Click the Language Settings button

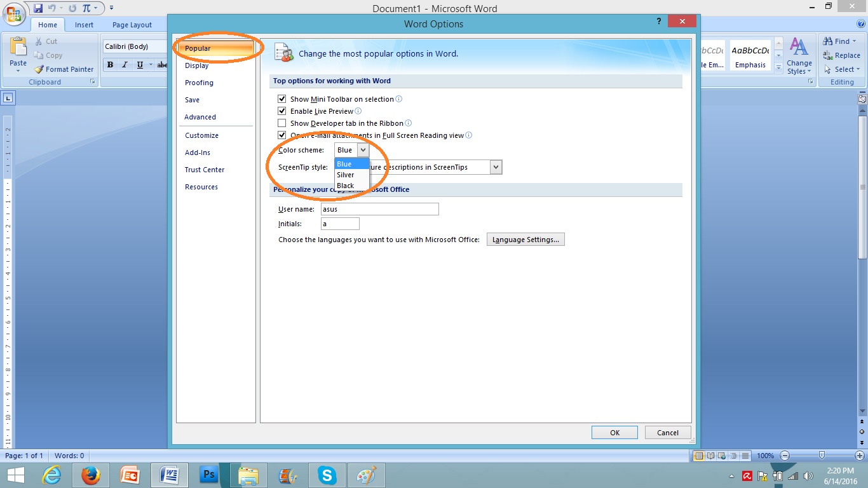tap(526, 239)
